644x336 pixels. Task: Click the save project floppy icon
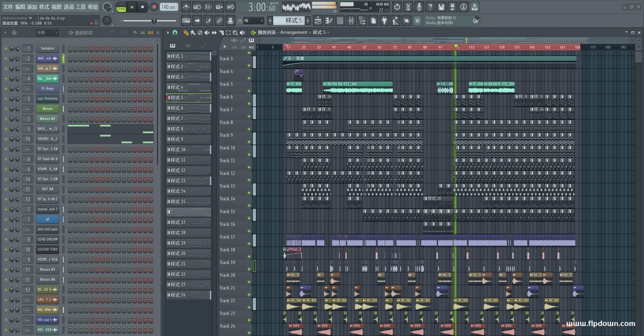[x=441, y=7]
